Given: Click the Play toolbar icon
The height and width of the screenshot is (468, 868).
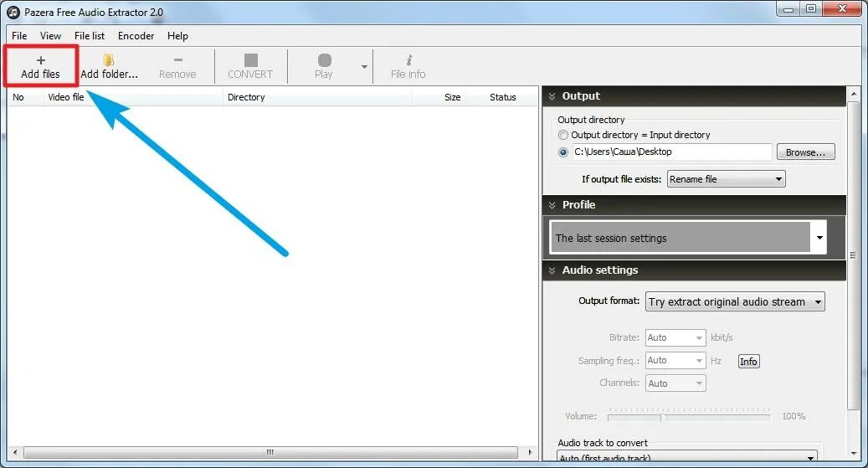Looking at the screenshot, I should [324, 66].
